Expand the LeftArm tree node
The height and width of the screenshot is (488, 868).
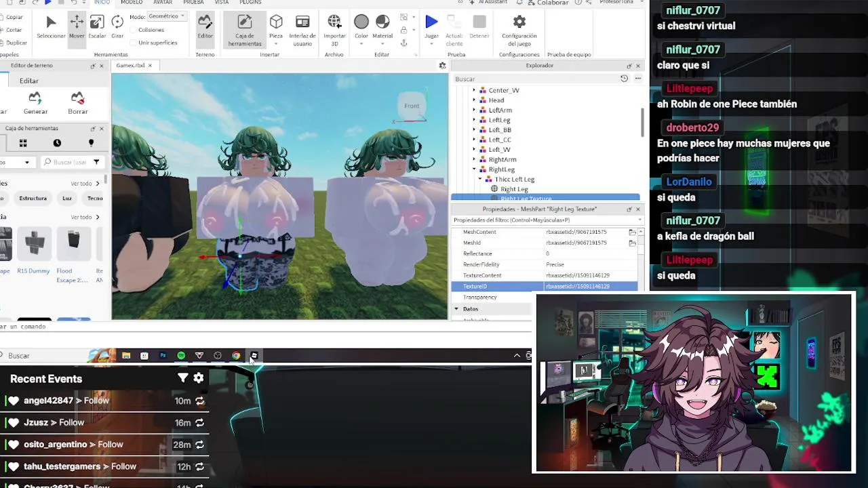pos(474,110)
